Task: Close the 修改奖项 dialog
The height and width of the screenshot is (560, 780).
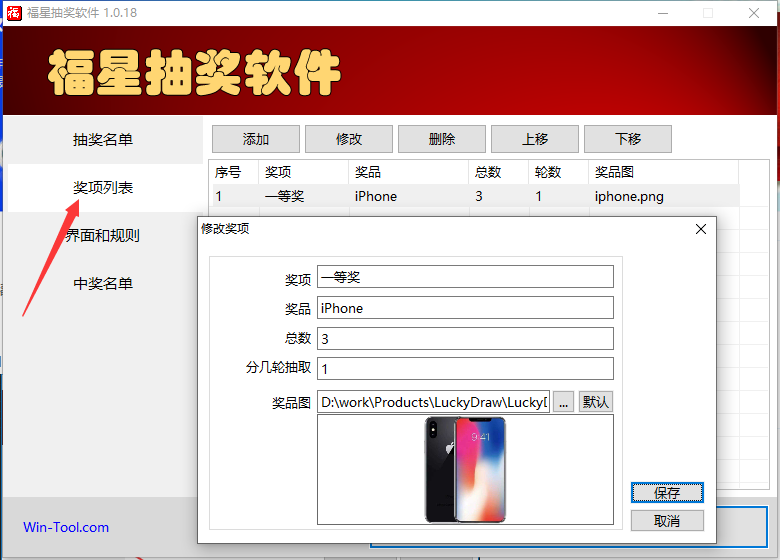Action: coord(701,229)
